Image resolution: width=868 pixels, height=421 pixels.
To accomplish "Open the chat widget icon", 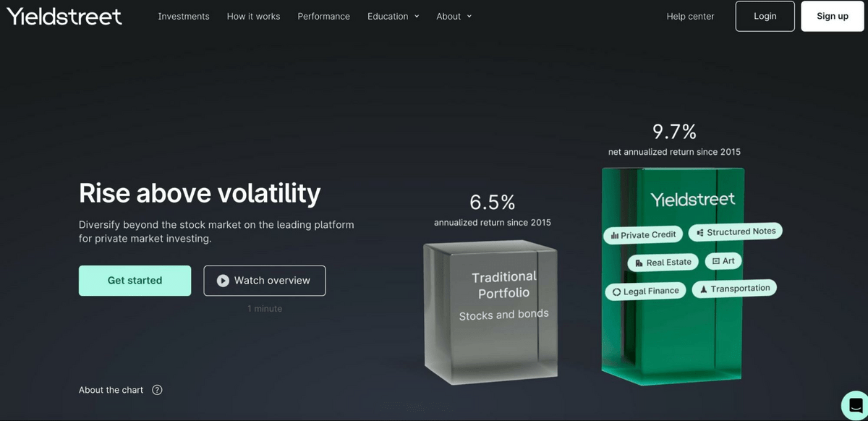I will (855, 405).
